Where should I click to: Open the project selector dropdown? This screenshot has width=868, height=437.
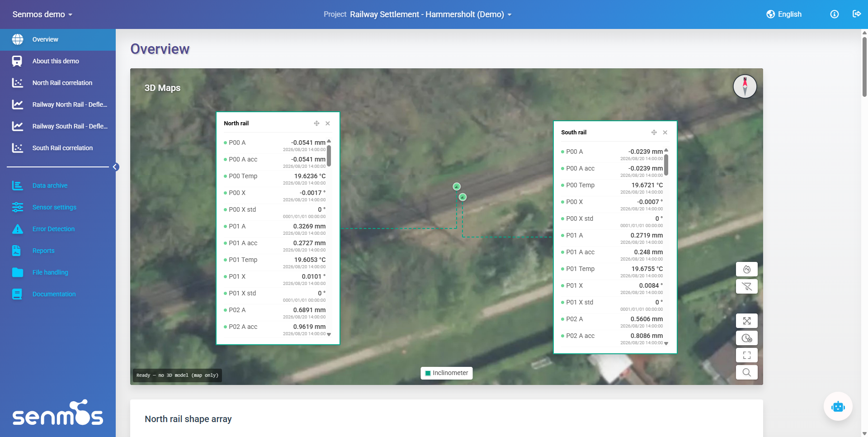(x=418, y=14)
